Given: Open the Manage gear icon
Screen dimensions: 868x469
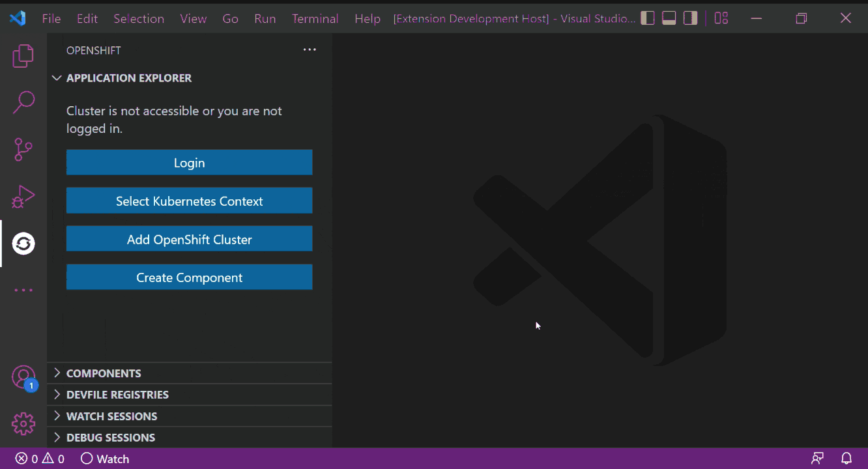Looking at the screenshot, I should pyautogui.click(x=23, y=424).
